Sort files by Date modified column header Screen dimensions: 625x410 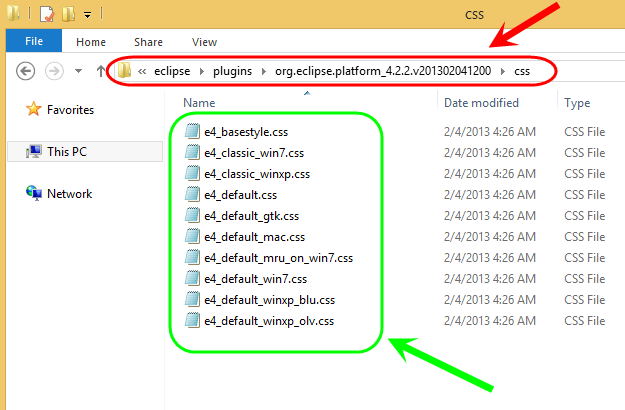click(481, 103)
